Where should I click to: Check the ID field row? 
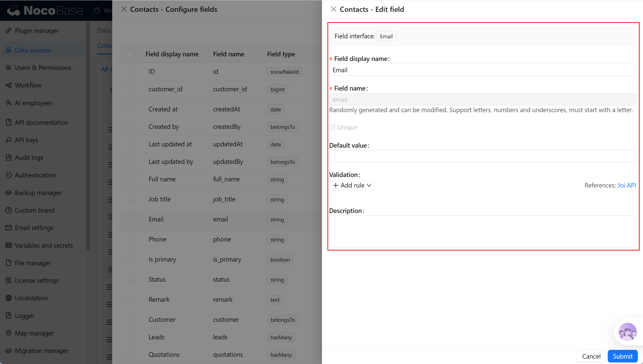[131, 72]
